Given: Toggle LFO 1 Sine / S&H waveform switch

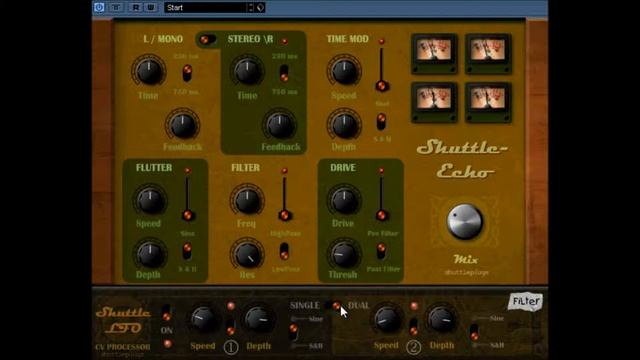Looking at the screenshot, I should [293, 332].
